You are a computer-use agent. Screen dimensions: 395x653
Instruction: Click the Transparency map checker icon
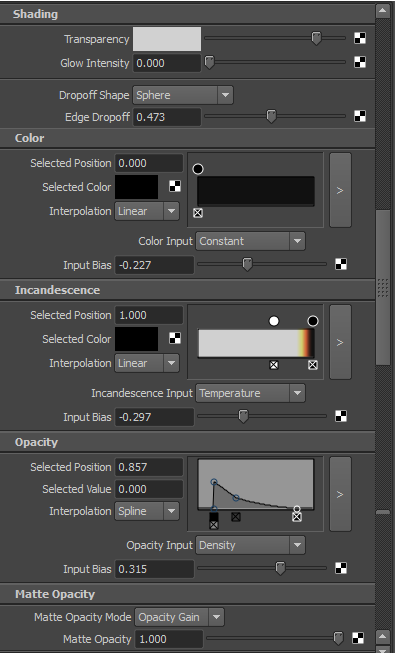(x=360, y=38)
